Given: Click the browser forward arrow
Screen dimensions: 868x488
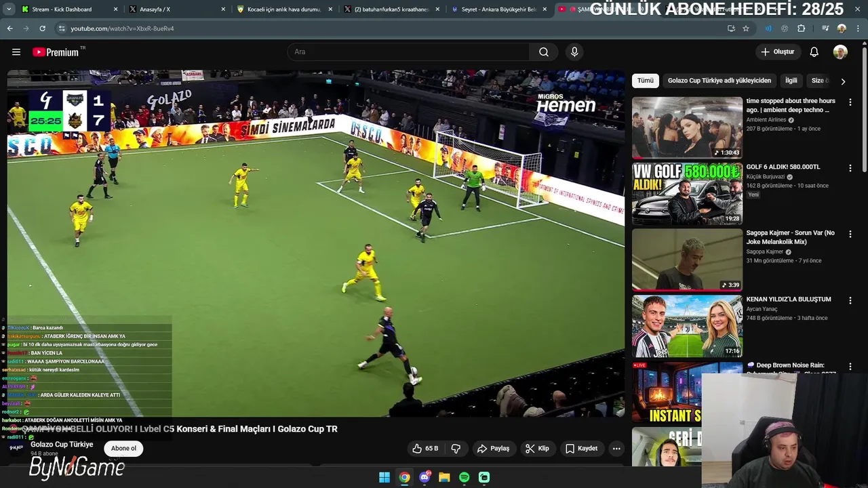Looking at the screenshot, I should pos(26,28).
